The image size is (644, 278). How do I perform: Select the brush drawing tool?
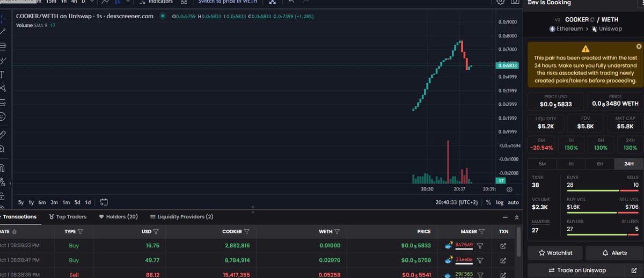[3, 61]
